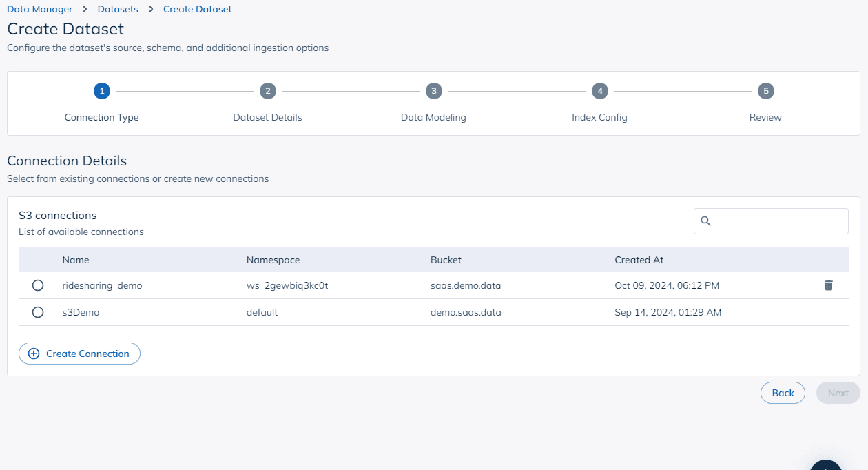
Task: Click the plus icon on Create Connection
Action: [x=32, y=354]
